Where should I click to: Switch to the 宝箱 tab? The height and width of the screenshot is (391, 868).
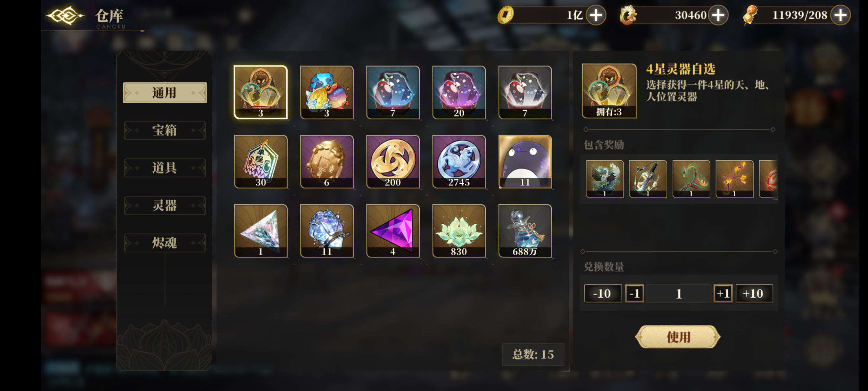click(165, 130)
